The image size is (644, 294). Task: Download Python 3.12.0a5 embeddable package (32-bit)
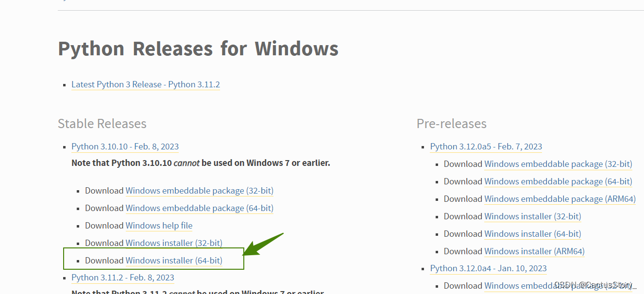tap(559, 164)
